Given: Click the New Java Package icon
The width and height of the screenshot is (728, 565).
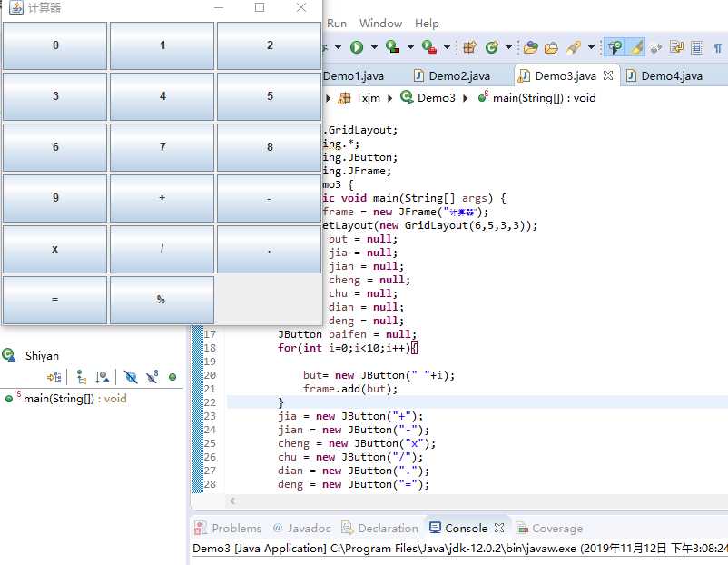Looking at the screenshot, I should click(x=469, y=47).
